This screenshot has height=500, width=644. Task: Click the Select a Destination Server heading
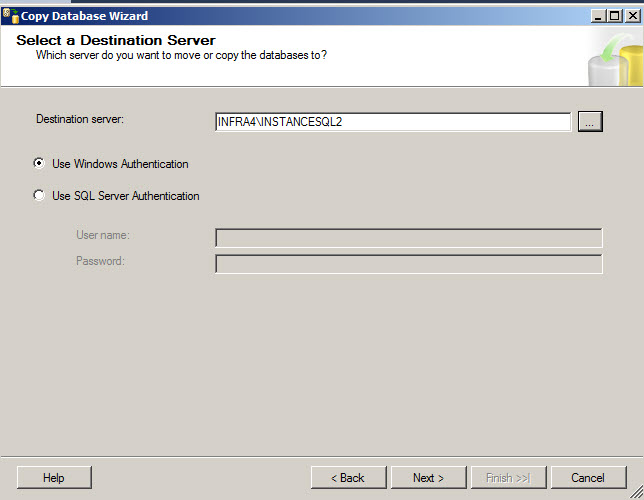116,40
